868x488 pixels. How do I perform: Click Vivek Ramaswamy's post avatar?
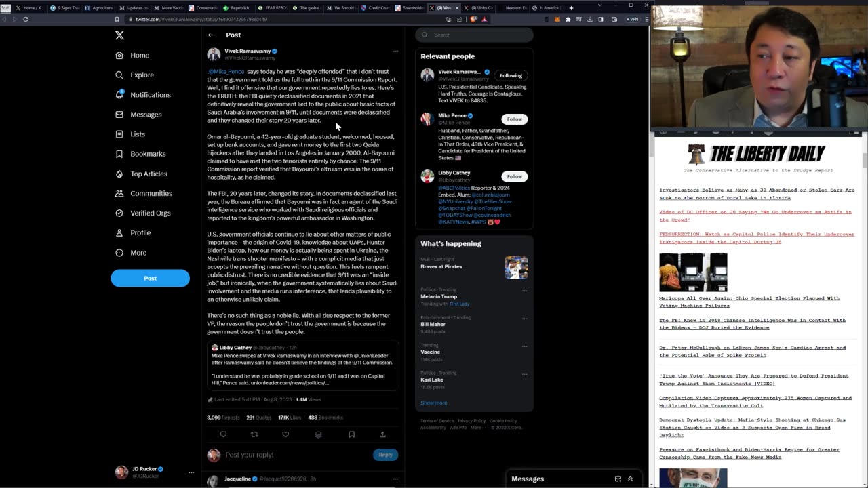(x=214, y=54)
